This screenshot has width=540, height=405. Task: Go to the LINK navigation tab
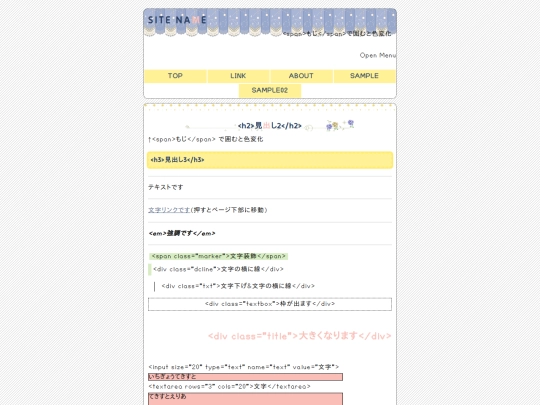point(238,76)
